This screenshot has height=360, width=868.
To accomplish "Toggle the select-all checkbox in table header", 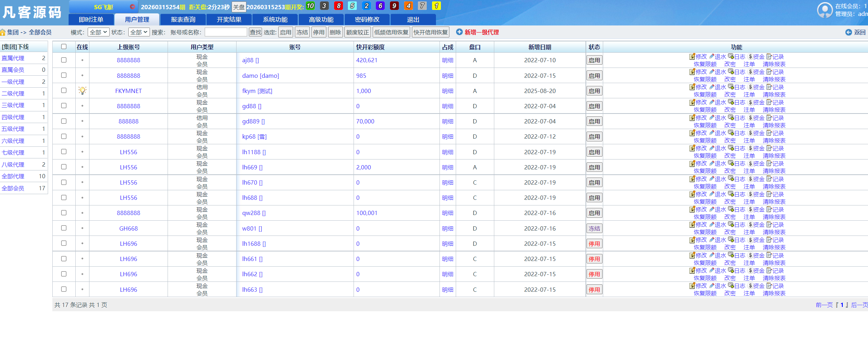I will click(64, 47).
